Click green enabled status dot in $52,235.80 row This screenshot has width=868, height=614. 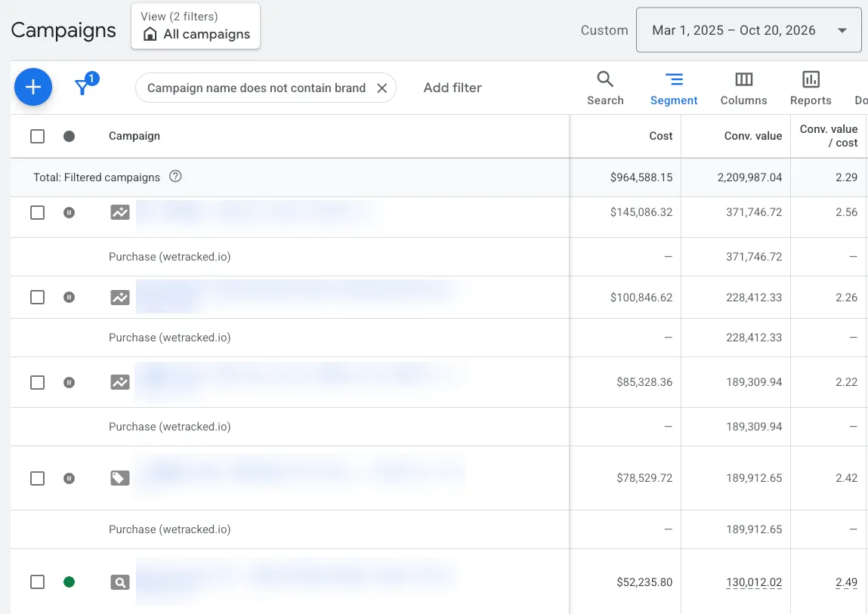70,582
